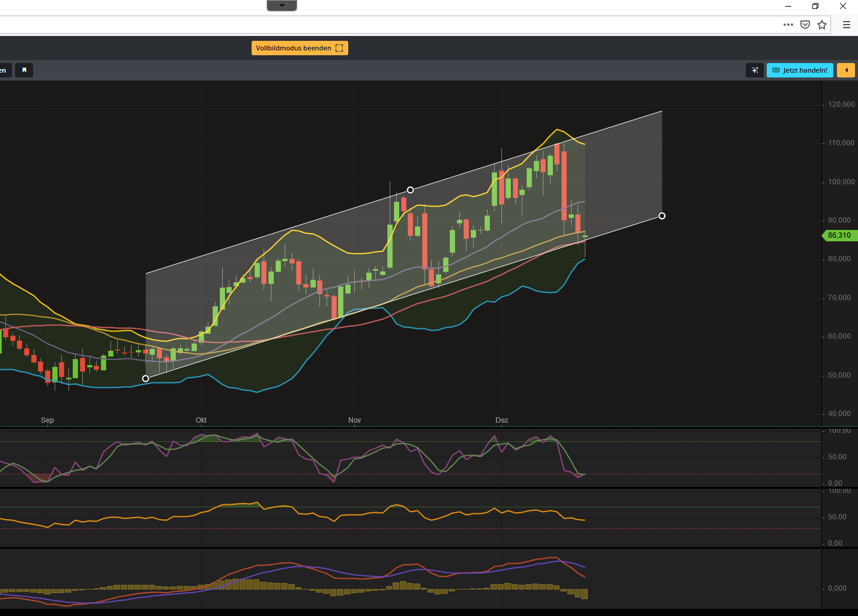Click the 100,000 price axis label

[x=841, y=182]
